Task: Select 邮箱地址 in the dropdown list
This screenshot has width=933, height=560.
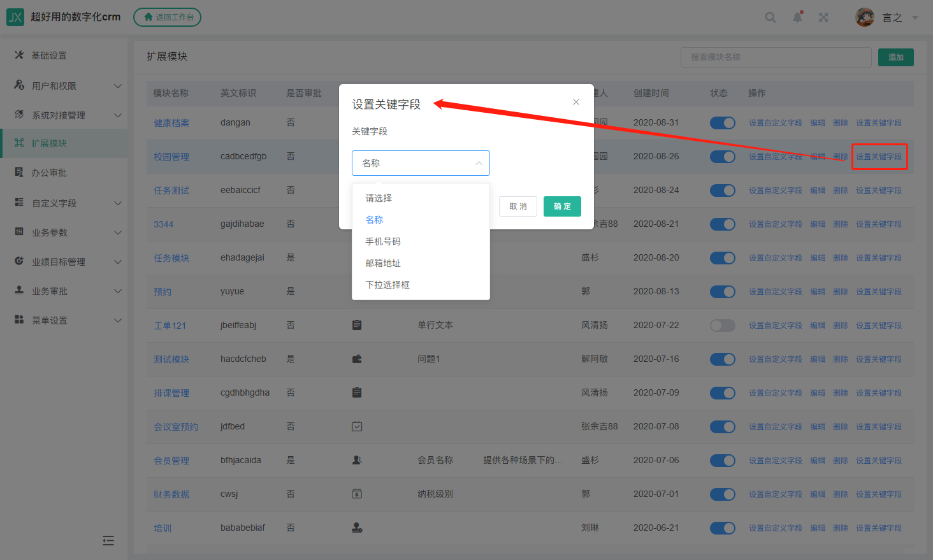Action: point(421,263)
